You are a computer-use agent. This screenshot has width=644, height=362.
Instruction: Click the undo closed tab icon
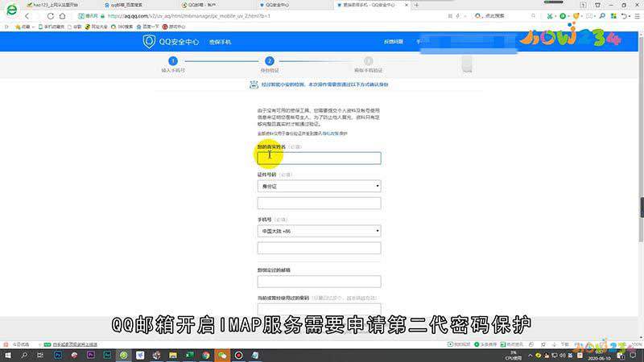(x=624, y=16)
